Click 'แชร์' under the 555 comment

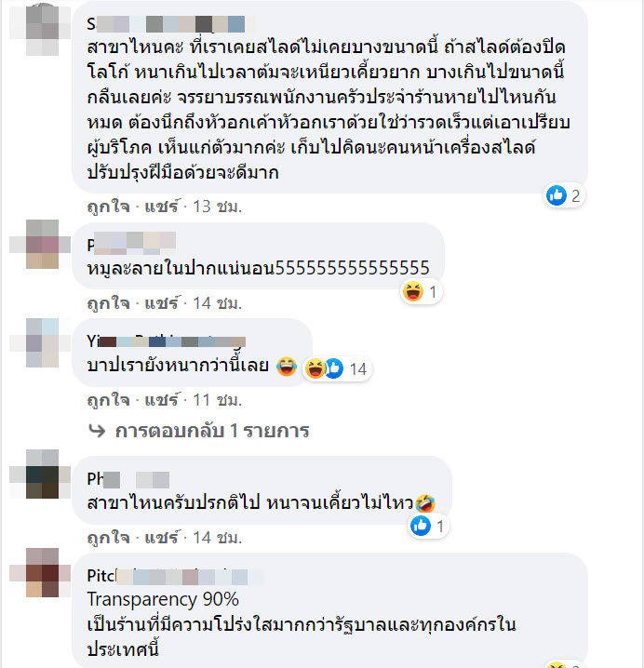point(162,303)
